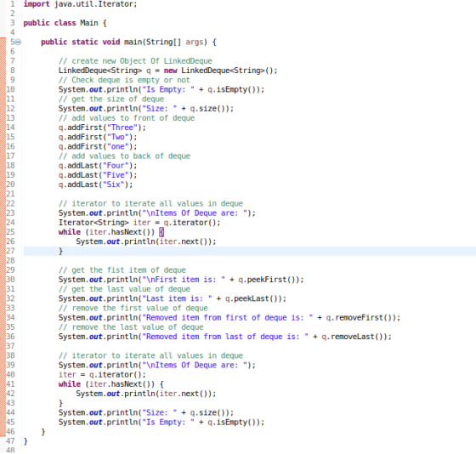Click the closing brace on line 43
The height and width of the screenshot is (454, 476).
(x=60, y=403)
